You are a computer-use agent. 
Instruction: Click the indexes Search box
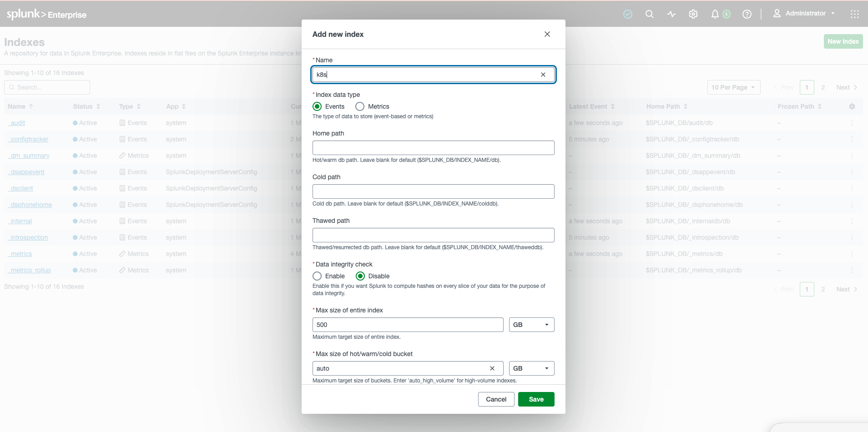(x=47, y=87)
